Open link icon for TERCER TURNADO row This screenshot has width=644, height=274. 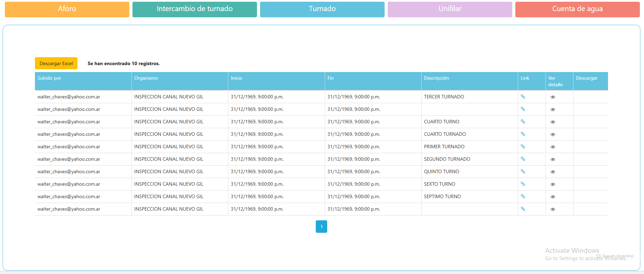pos(523,97)
